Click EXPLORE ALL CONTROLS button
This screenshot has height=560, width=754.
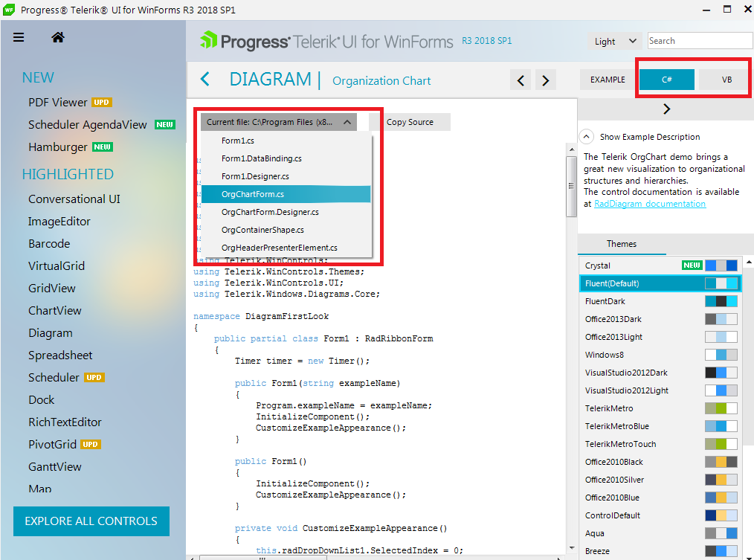pyautogui.click(x=91, y=521)
